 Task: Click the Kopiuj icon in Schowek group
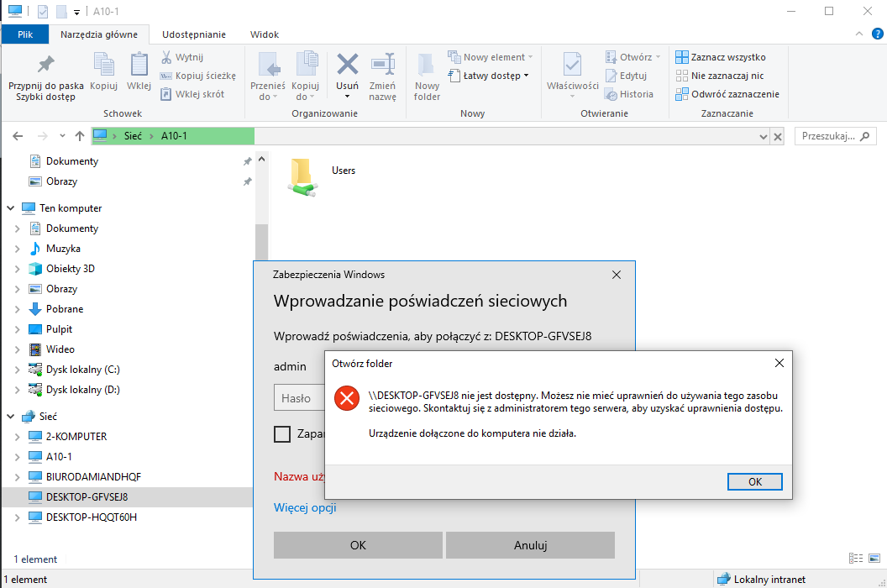[103, 64]
